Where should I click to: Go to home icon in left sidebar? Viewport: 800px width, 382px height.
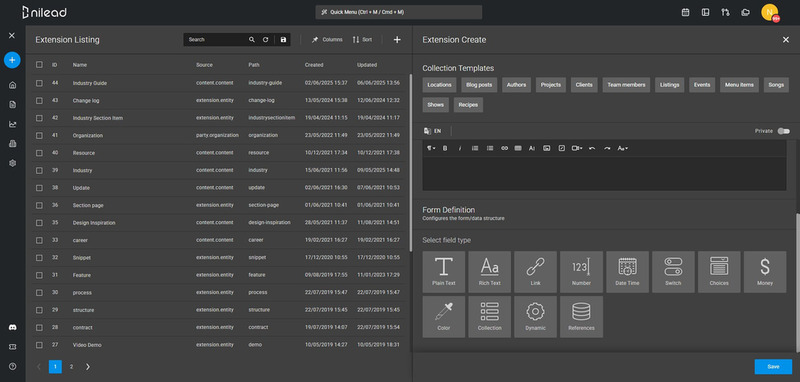tap(13, 85)
